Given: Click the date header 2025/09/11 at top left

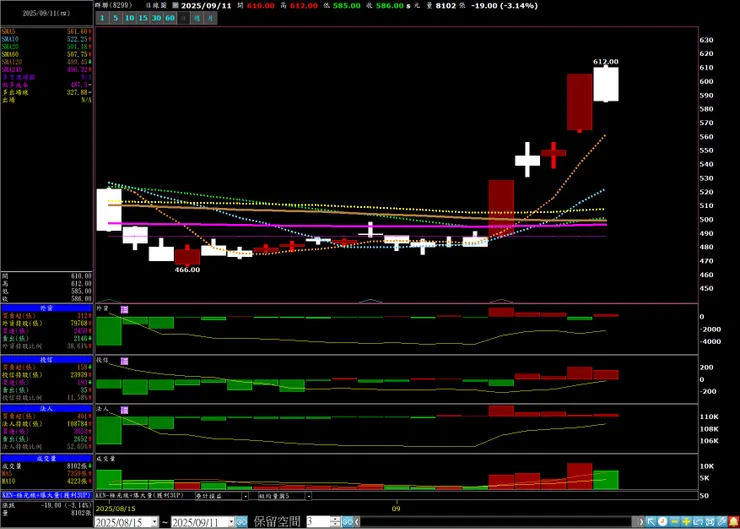Looking at the screenshot, I should (x=46, y=13).
